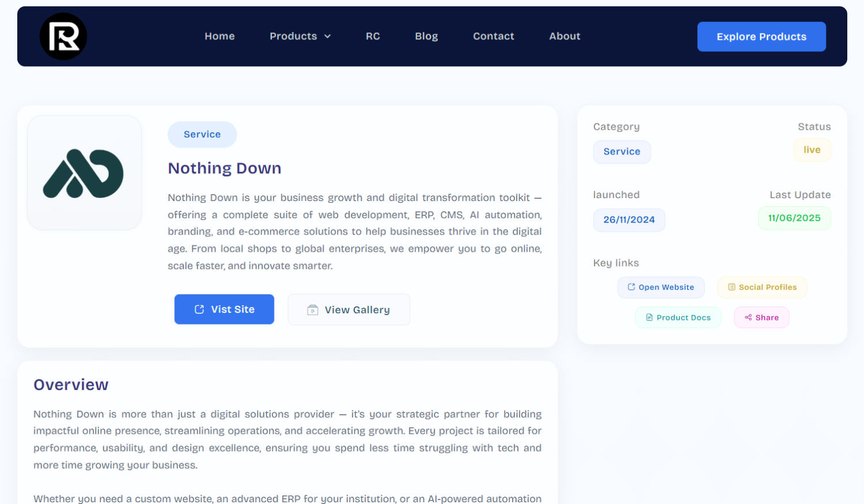The height and width of the screenshot is (504, 864).
Task: Click the View Gallery button
Action: [348, 309]
